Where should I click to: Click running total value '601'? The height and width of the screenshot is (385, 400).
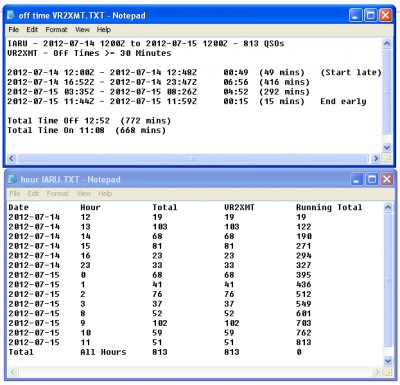click(304, 314)
